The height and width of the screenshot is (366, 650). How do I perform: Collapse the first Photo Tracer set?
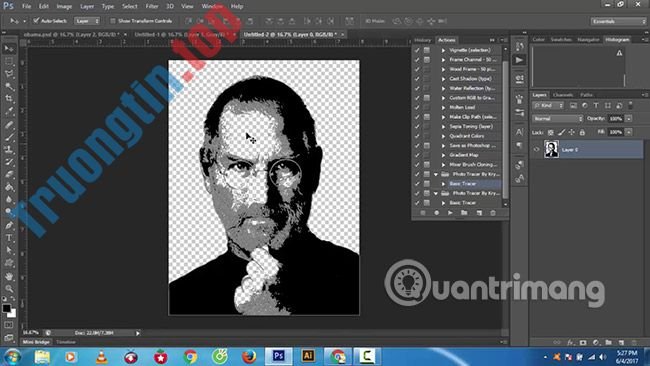[436, 174]
